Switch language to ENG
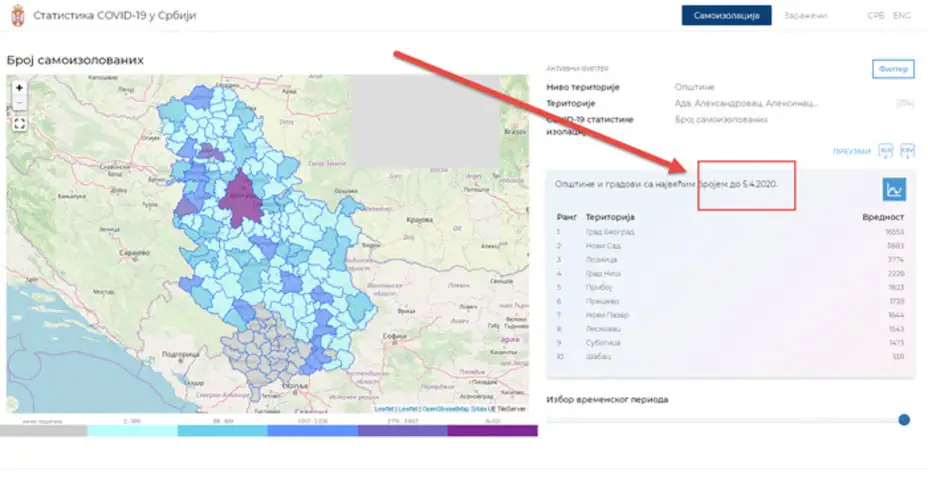This screenshot has width=928, height=485. (902, 16)
